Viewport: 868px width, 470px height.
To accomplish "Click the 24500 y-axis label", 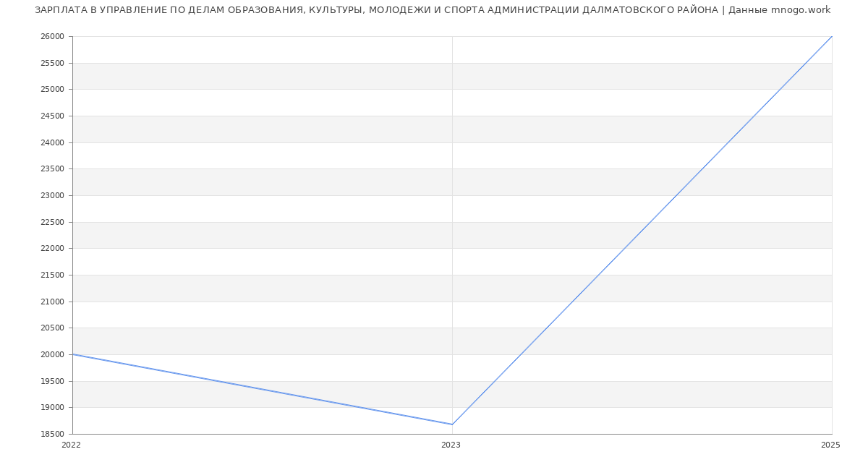I will (54, 116).
